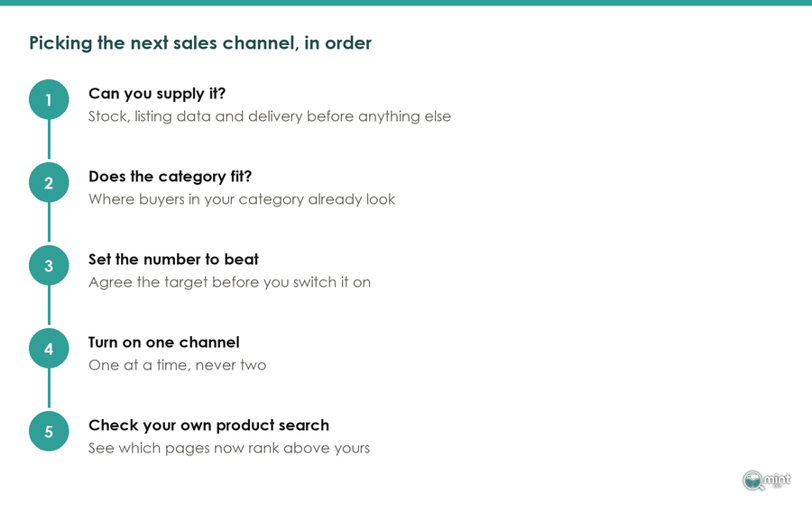The height and width of the screenshot is (512, 812).
Task: Select the step 3 circle marker
Action: (x=49, y=265)
